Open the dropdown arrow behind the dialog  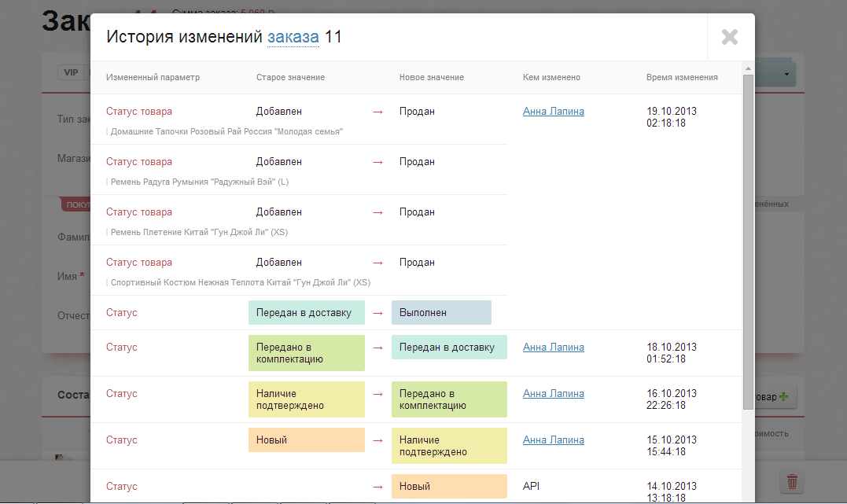tap(786, 75)
